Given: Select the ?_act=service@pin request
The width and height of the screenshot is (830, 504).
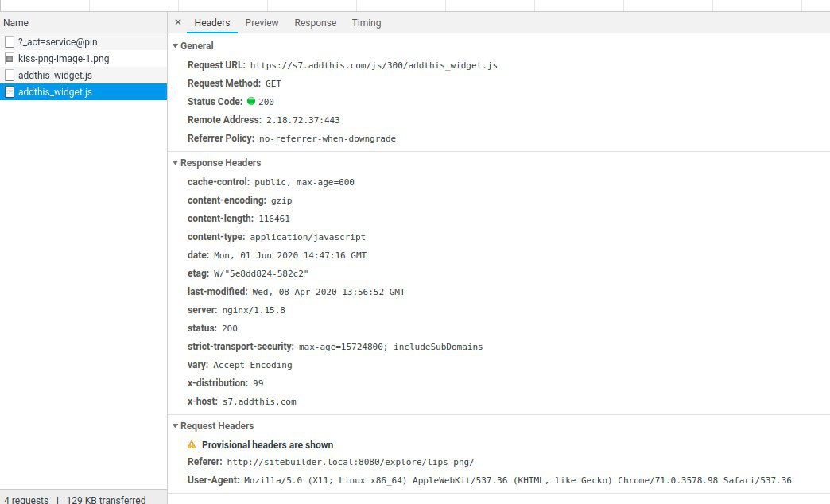Looking at the screenshot, I should coord(83,42).
